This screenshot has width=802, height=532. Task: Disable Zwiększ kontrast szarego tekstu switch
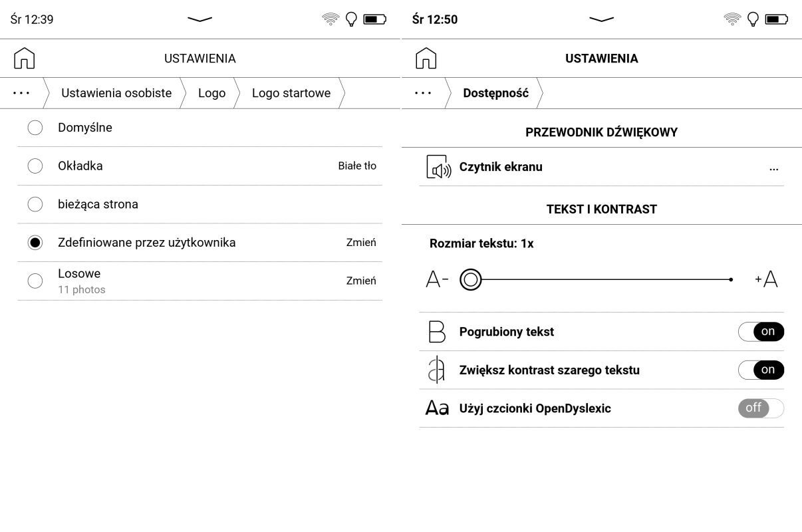click(x=761, y=370)
